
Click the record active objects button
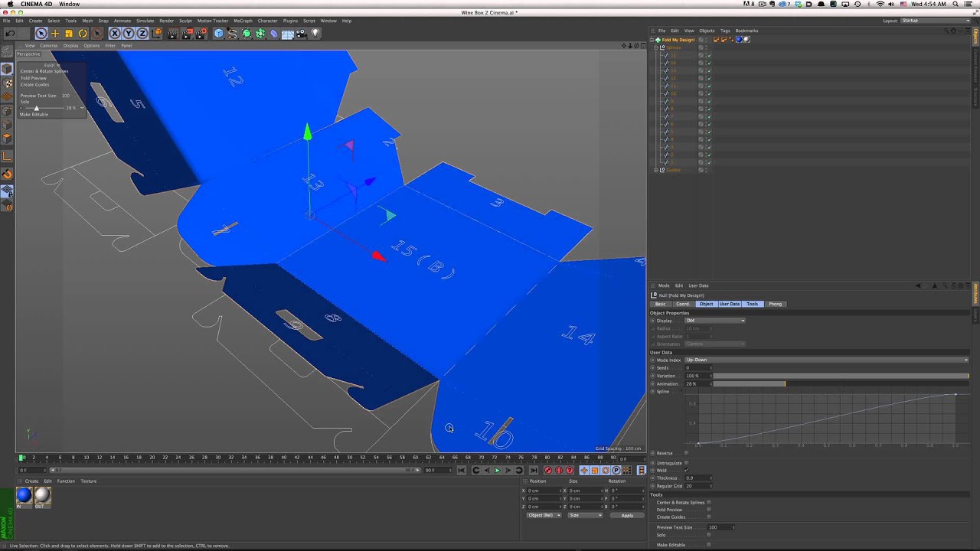547,471
